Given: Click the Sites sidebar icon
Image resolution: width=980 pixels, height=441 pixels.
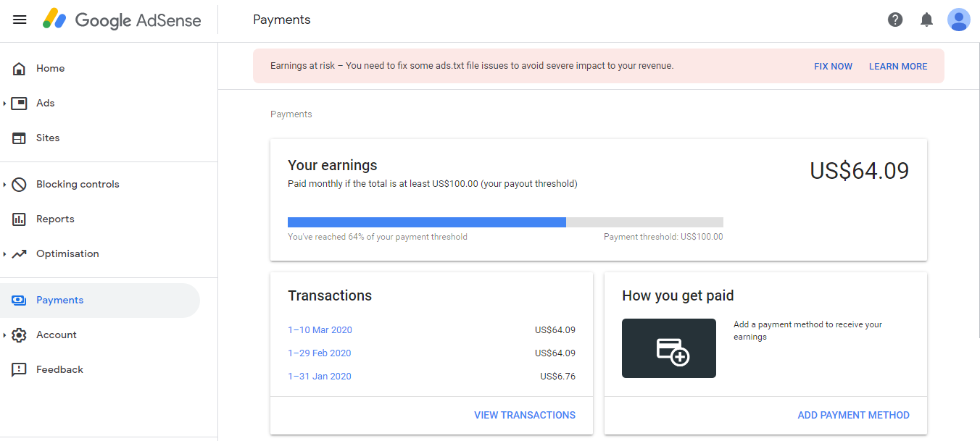Looking at the screenshot, I should (20, 138).
